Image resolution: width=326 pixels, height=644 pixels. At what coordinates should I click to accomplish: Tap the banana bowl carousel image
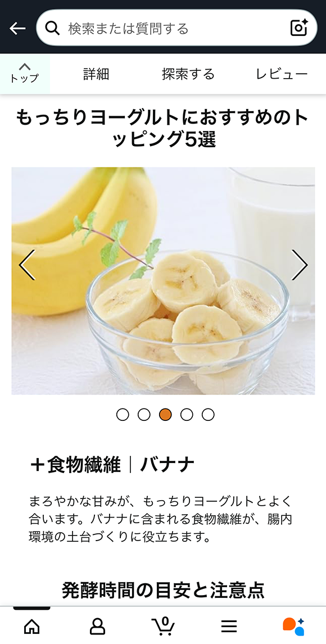(x=163, y=281)
